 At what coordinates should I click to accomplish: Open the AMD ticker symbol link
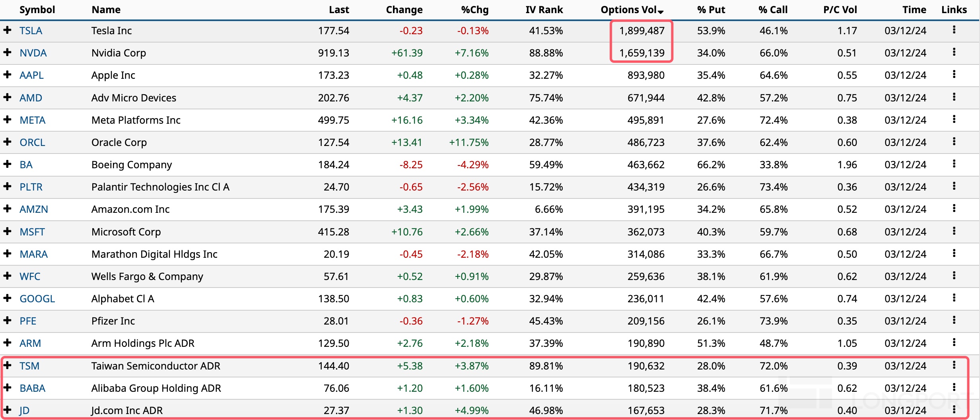tap(31, 98)
